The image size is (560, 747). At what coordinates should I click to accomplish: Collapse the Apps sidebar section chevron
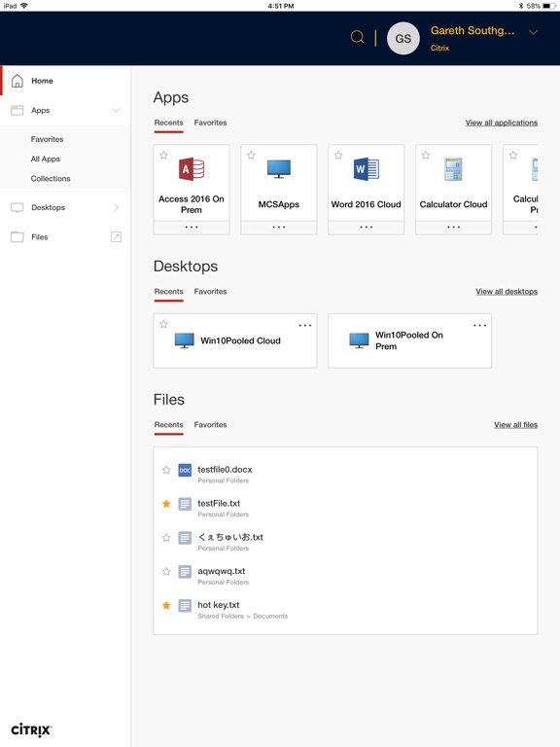116,110
